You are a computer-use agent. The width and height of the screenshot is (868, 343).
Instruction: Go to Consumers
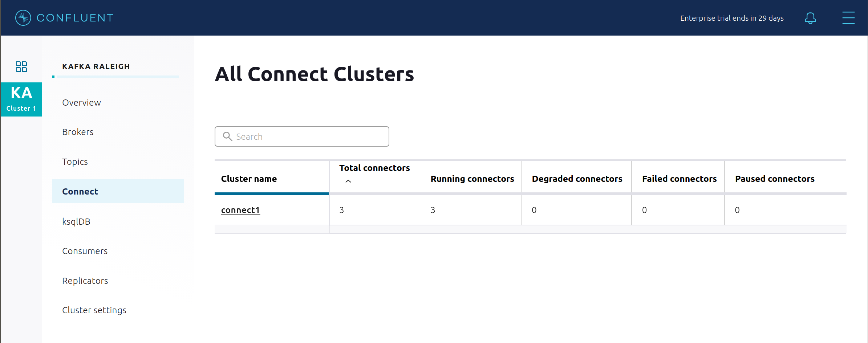pos(85,251)
